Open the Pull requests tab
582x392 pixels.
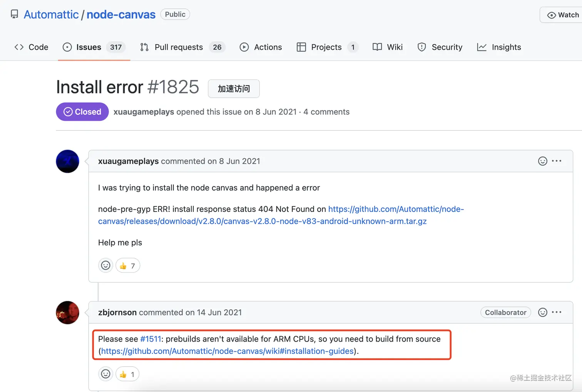pyautogui.click(x=182, y=47)
